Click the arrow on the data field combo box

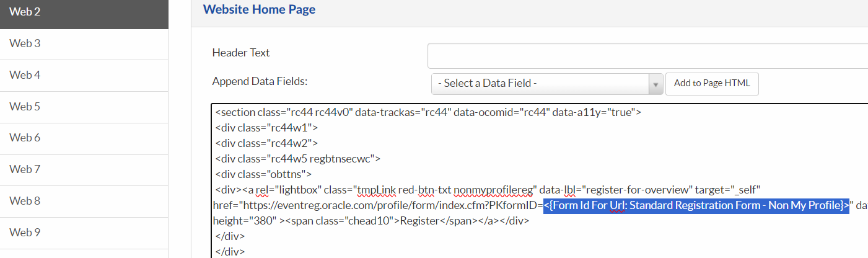click(x=655, y=84)
